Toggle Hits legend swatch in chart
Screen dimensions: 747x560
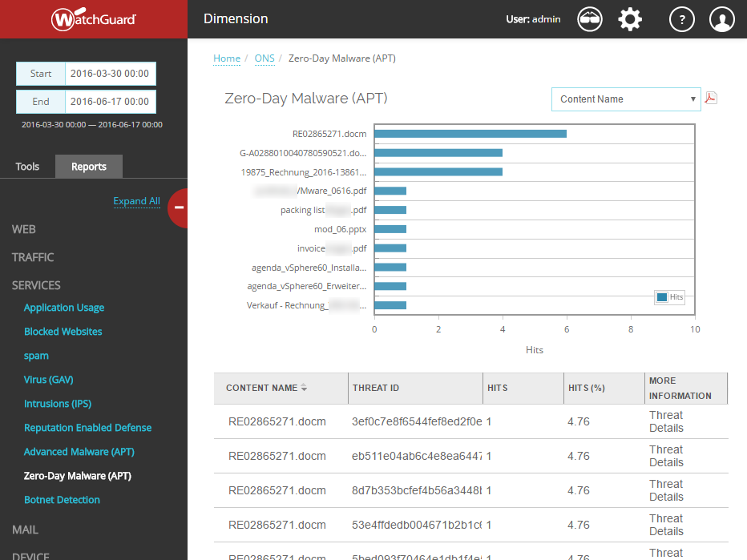pyautogui.click(x=662, y=297)
